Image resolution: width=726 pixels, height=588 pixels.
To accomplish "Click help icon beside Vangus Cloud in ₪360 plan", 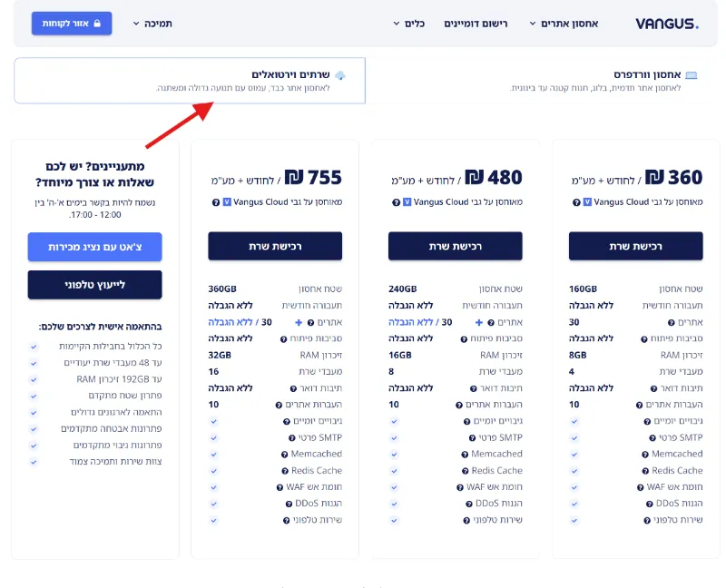I will coord(576,202).
